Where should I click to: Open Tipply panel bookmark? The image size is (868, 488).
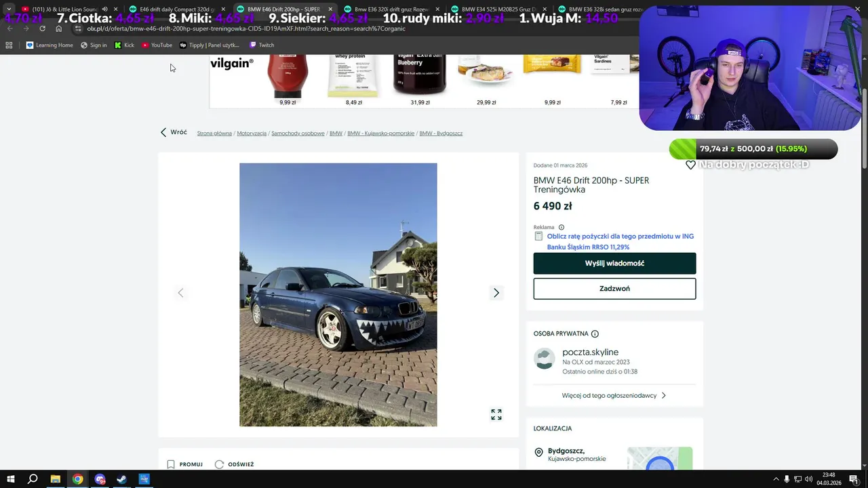[209, 45]
